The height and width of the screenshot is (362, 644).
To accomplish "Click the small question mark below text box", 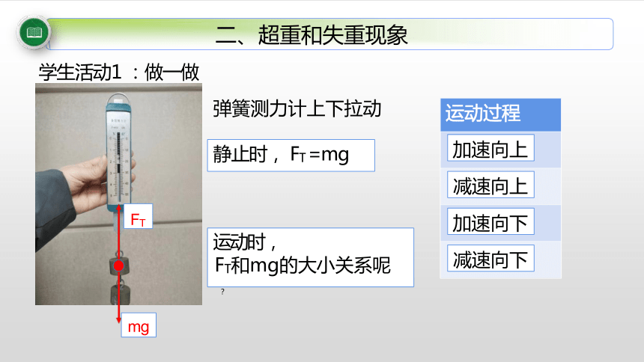I will point(222,292).
